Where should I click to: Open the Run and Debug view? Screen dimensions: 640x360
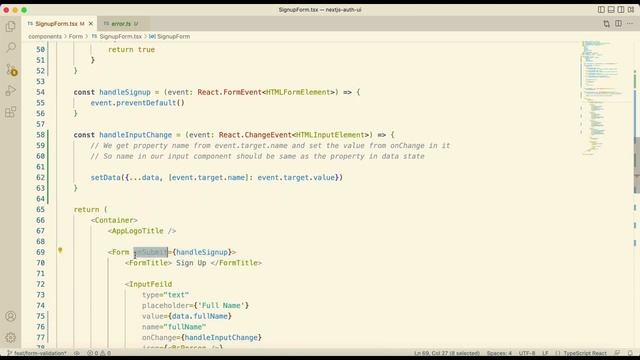11,91
